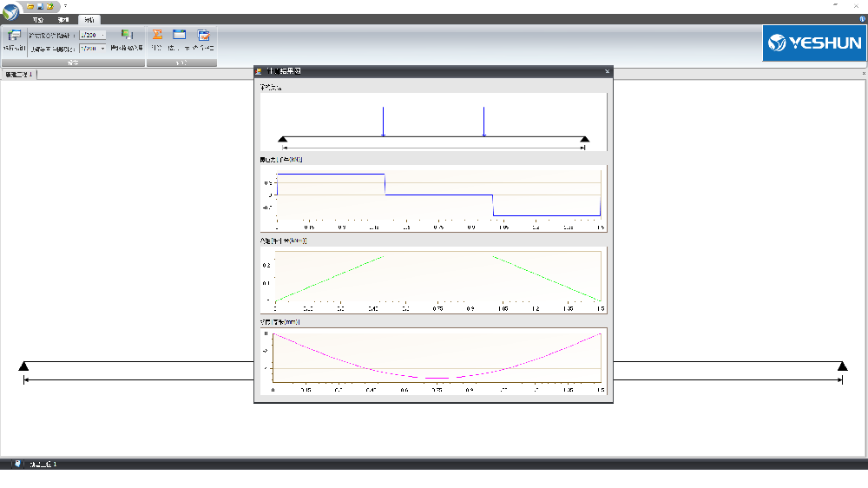This screenshot has height=488, width=868.
Task: Expand the upper 1/200 dropdown
Action: pos(103,36)
